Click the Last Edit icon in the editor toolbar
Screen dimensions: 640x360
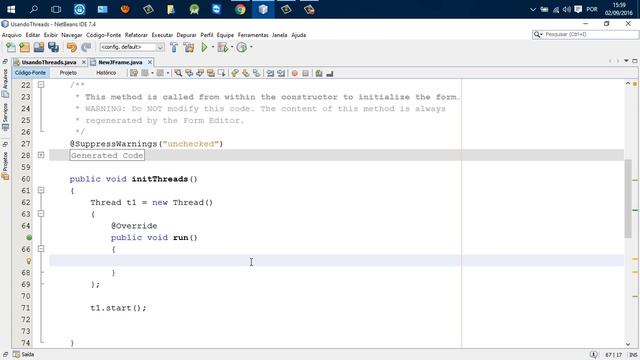tap(134, 73)
